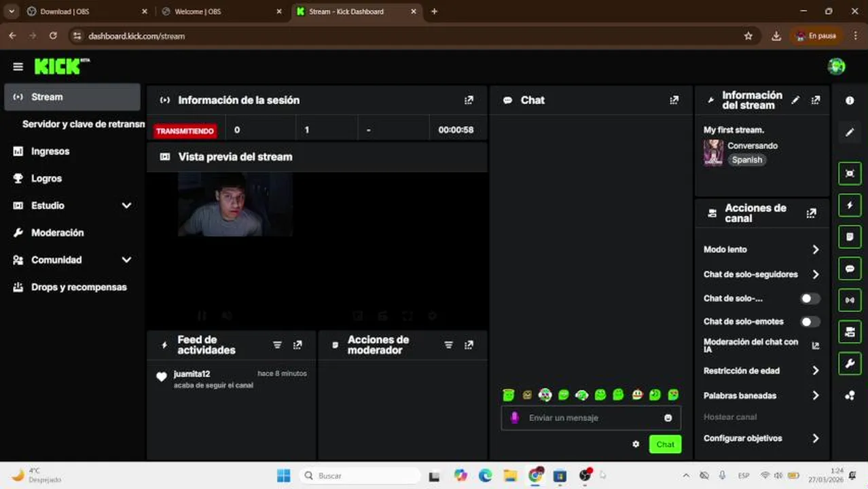Toggle Chat de solo-emotes switch
The image size is (868, 489).
click(810, 321)
